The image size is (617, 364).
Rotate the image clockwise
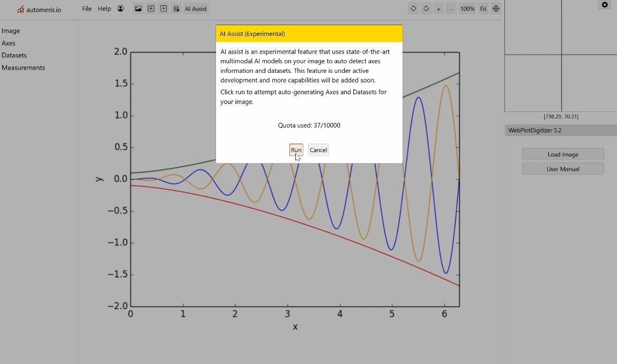[x=426, y=9]
